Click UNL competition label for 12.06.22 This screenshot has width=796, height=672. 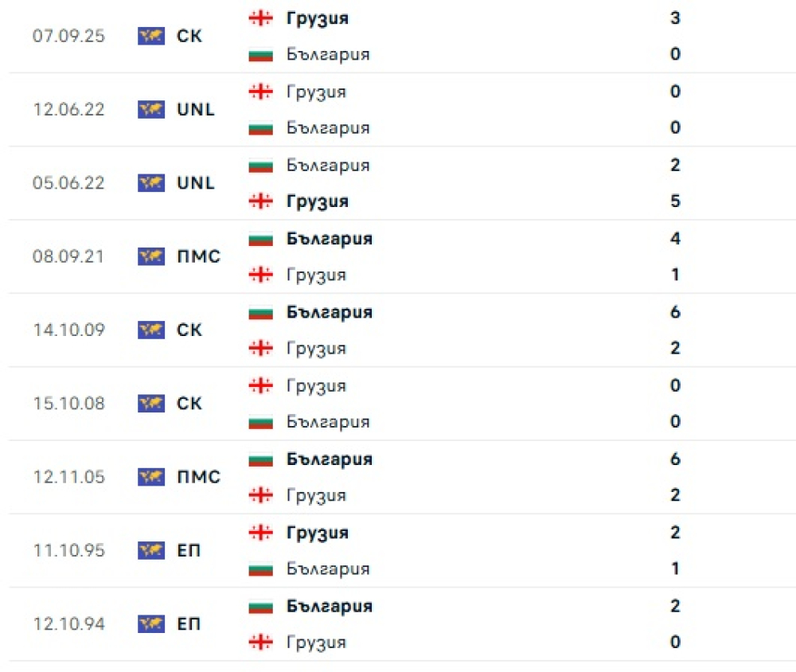point(196,109)
